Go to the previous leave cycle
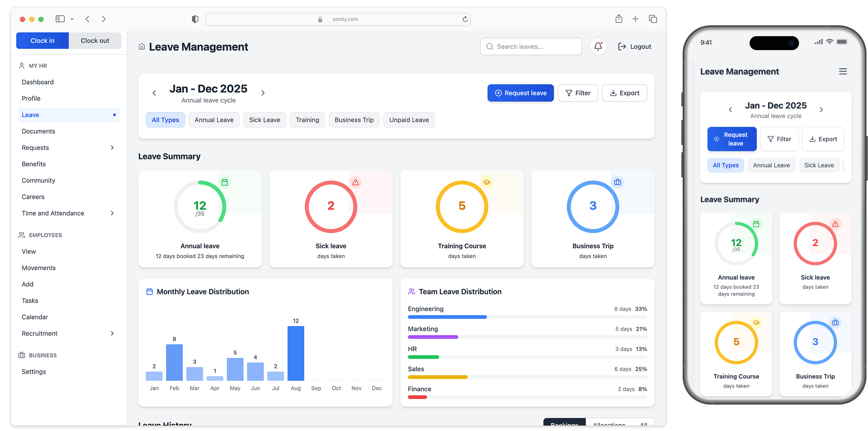 click(154, 93)
